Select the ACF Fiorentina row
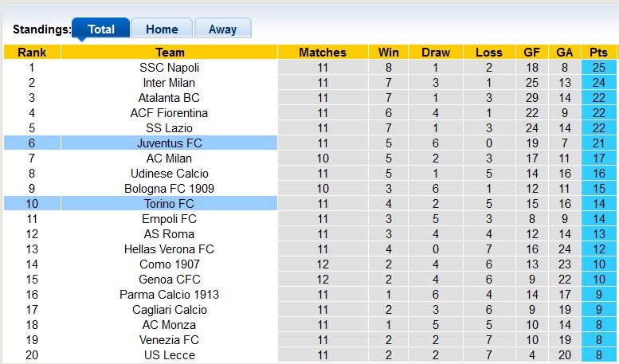The image size is (619, 364). [169, 113]
